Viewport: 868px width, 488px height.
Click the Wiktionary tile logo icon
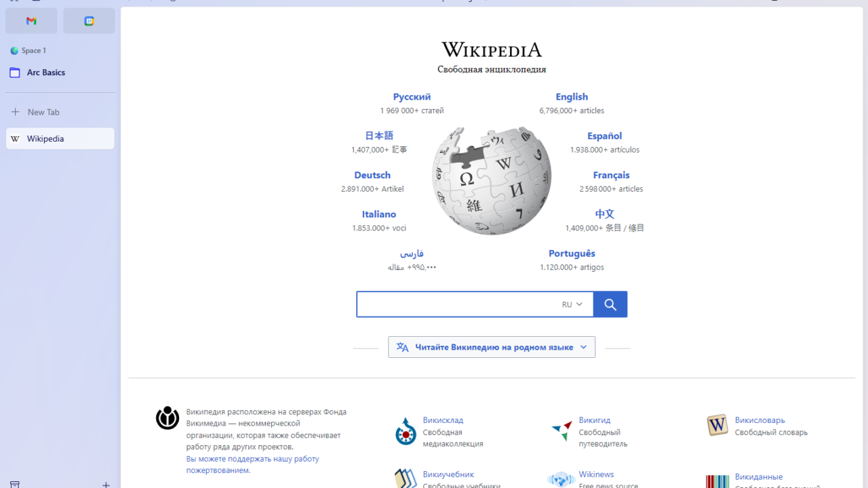pos(717,425)
